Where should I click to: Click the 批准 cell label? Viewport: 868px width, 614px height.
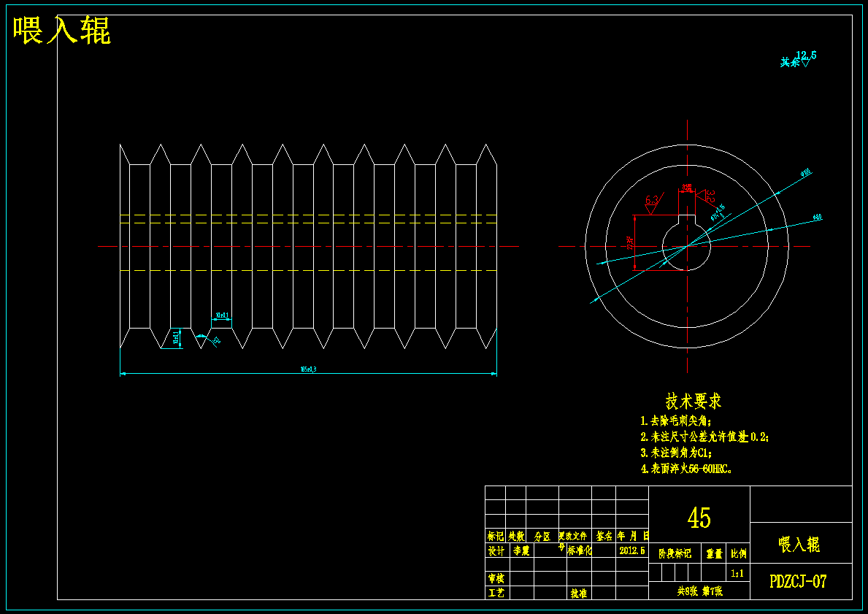pos(579,594)
